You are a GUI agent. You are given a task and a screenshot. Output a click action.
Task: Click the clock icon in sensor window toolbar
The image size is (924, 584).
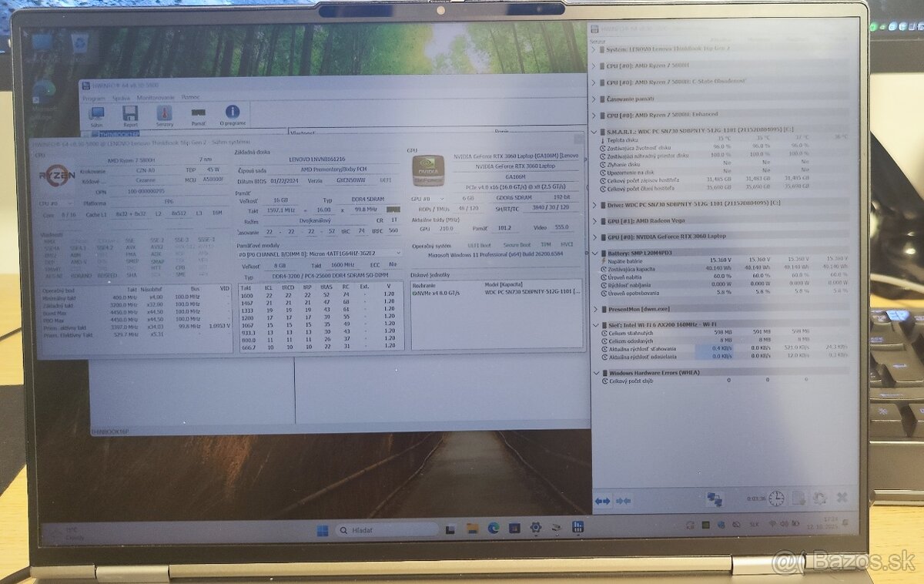(x=776, y=499)
